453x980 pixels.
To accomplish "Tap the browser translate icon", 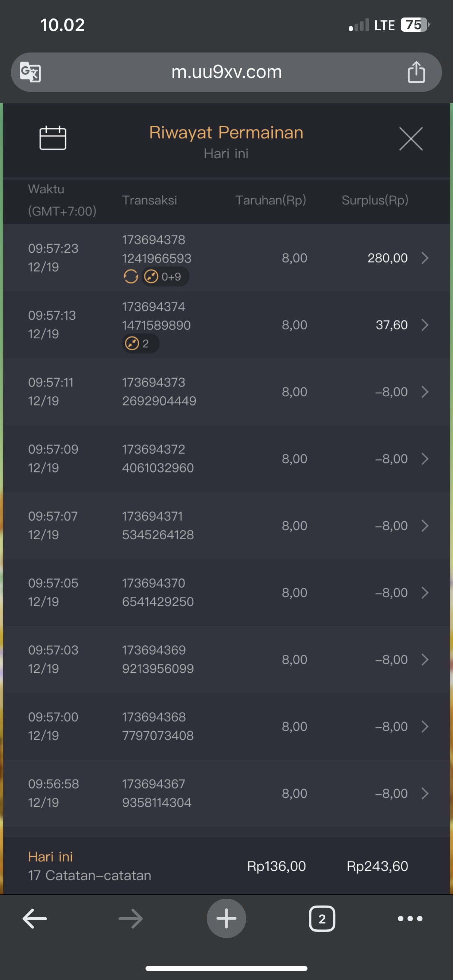I will point(30,71).
